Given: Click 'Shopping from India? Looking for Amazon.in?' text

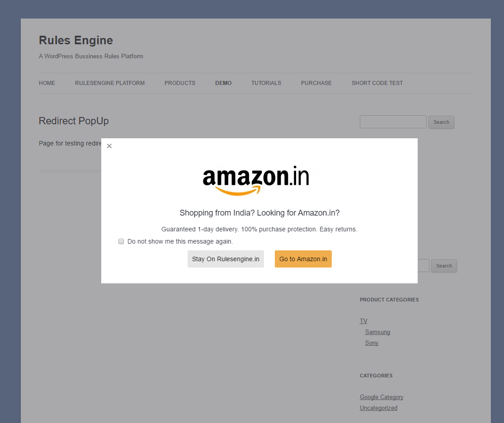Looking at the screenshot, I should pos(259,213).
